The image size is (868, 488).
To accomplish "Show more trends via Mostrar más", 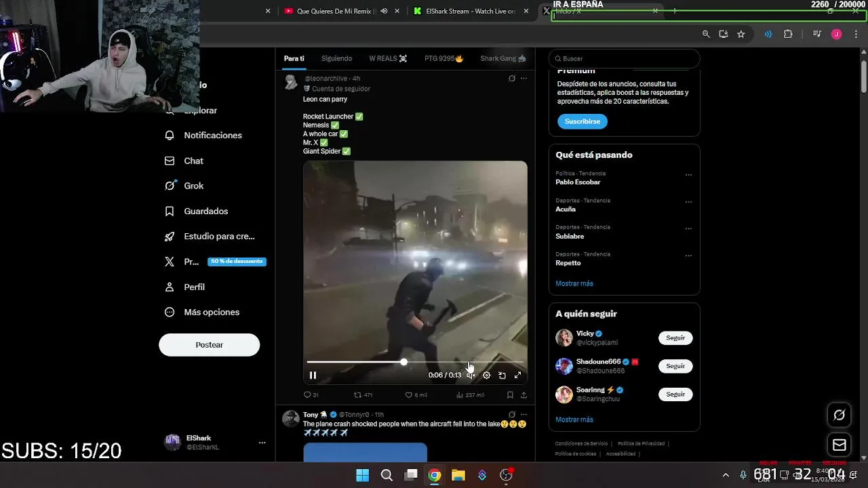I will (574, 283).
